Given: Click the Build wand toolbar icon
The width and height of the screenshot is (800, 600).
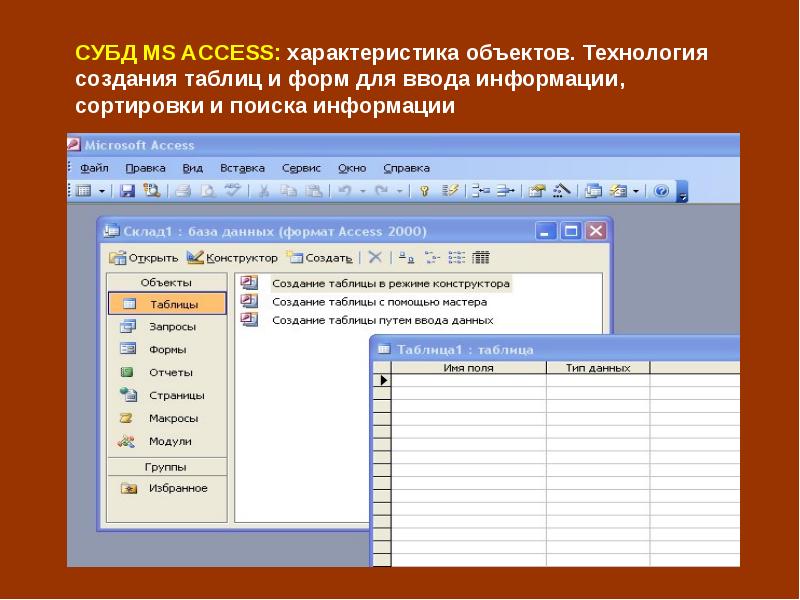Looking at the screenshot, I should click(x=561, y=191).
